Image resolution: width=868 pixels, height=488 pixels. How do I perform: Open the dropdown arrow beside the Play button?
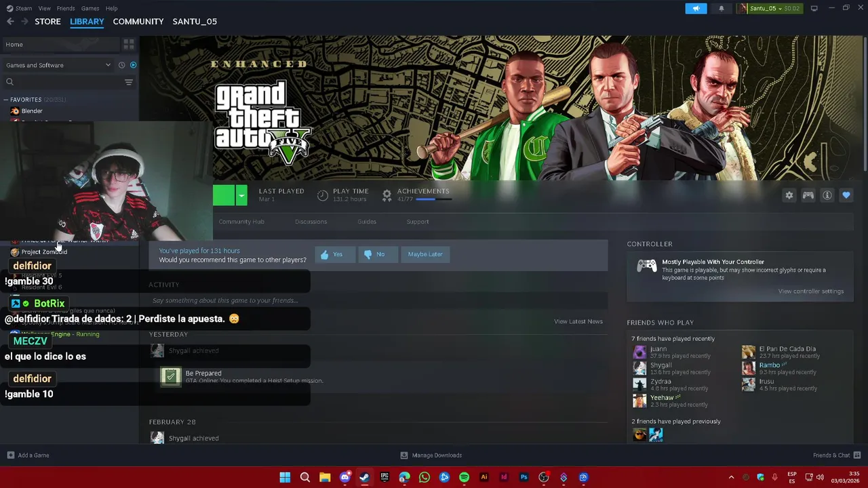(241, 195)
